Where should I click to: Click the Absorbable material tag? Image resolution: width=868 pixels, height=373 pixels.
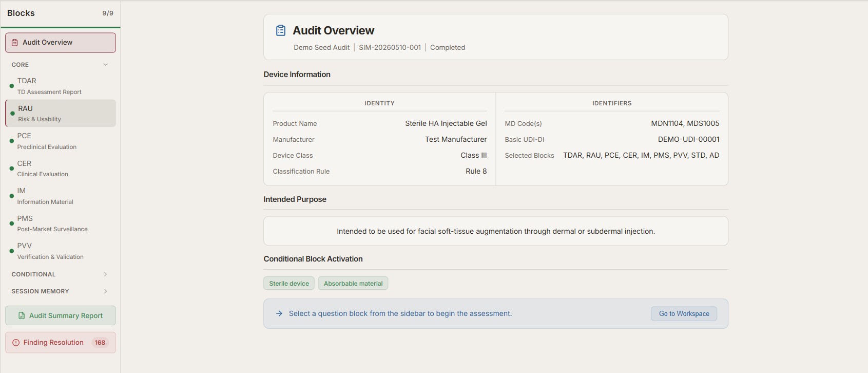[x=353, y=284]
